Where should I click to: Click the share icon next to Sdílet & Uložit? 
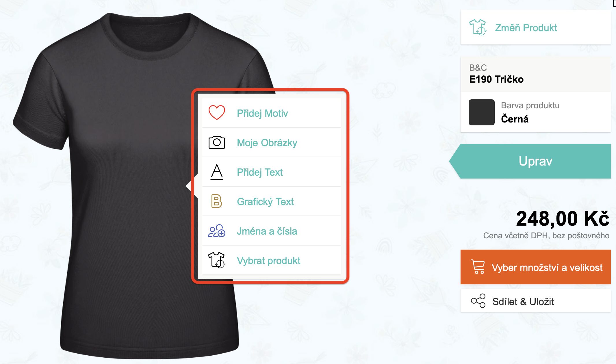[x=478, y=301]
